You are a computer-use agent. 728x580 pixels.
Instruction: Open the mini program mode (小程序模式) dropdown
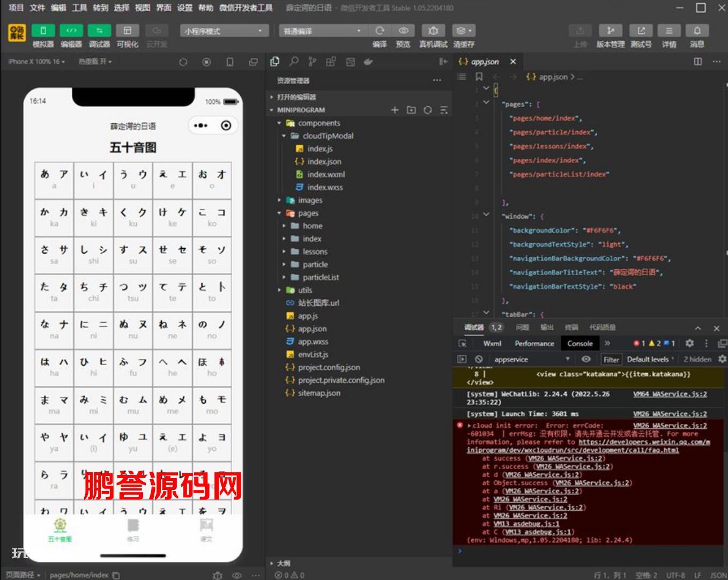(x=224, y=31)
